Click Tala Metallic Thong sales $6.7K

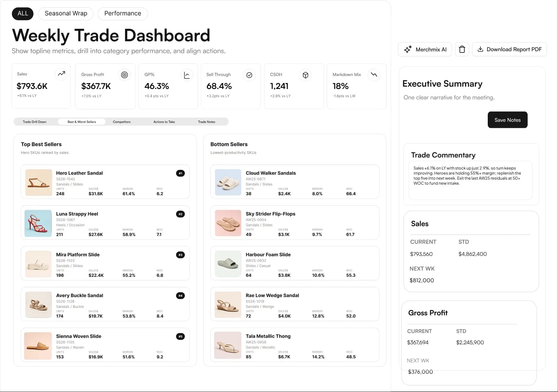pyautogui.click(x=284, y=357)
